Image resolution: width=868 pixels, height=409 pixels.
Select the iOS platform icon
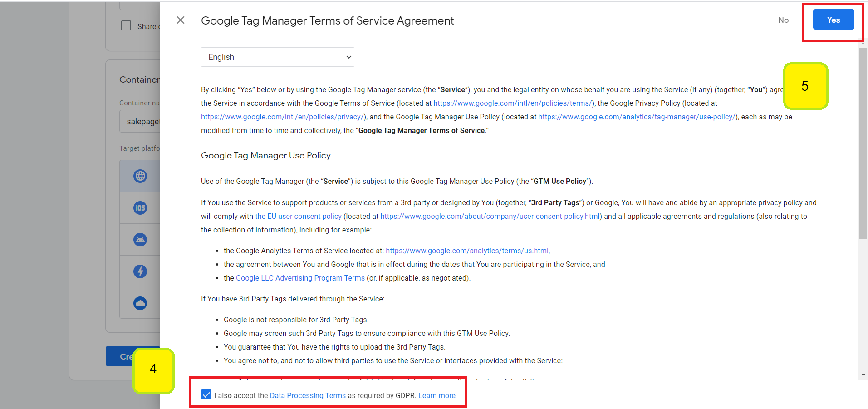(140, 208)
